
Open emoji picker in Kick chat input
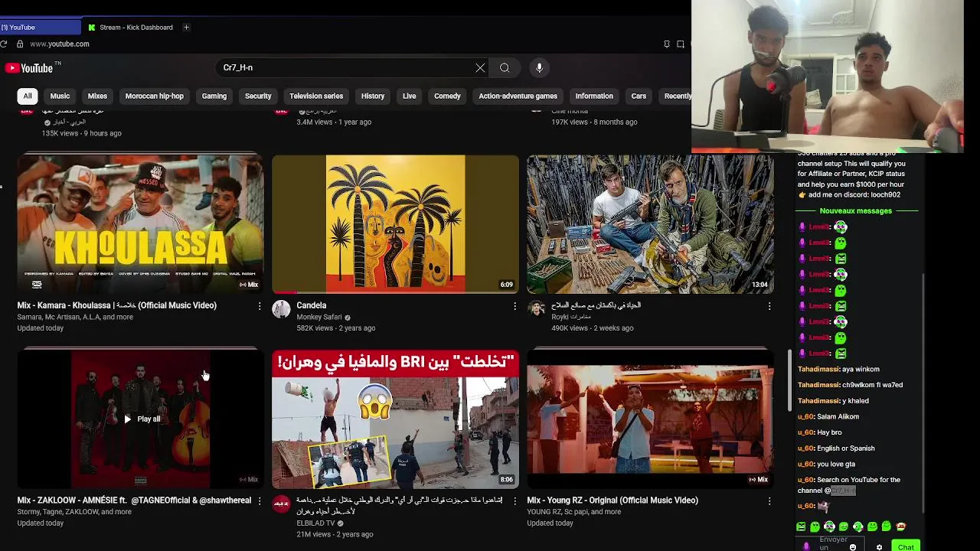pos(852,547)
